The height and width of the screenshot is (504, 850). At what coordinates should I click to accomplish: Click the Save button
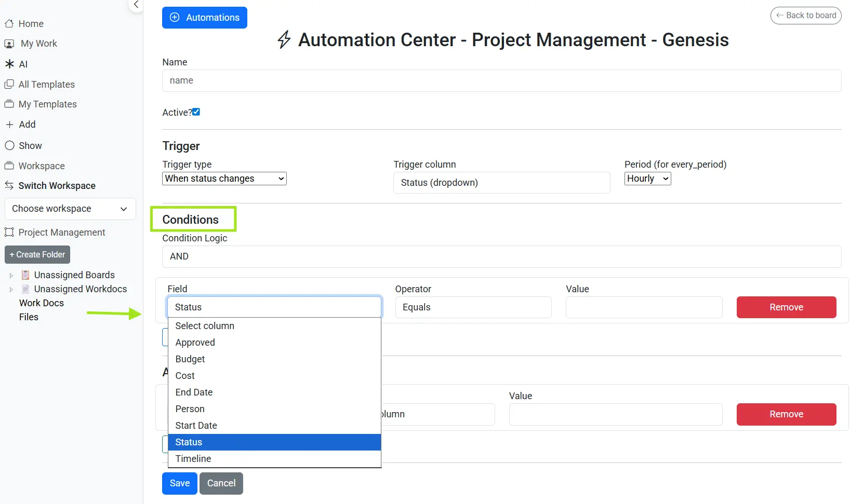point(180,483)
